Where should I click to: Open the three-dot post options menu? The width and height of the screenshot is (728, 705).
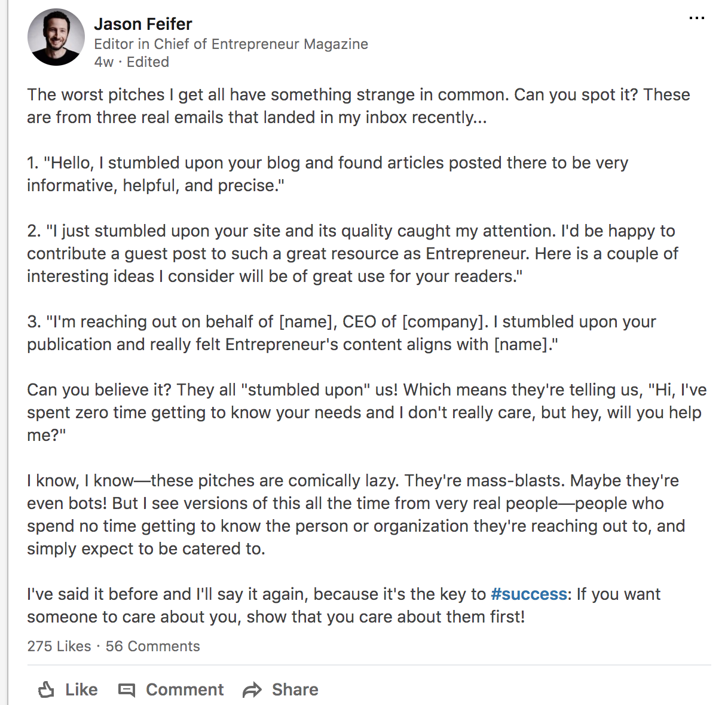[x=696, y=19]
